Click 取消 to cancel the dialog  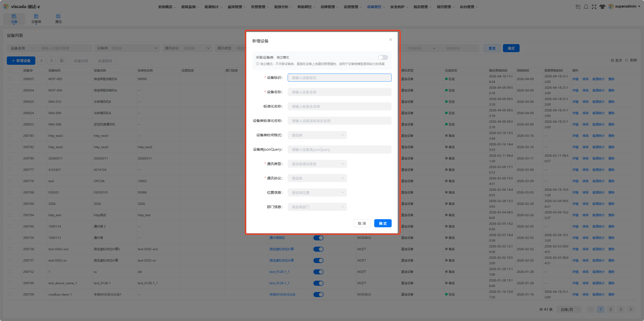click(x=362, y=223)
